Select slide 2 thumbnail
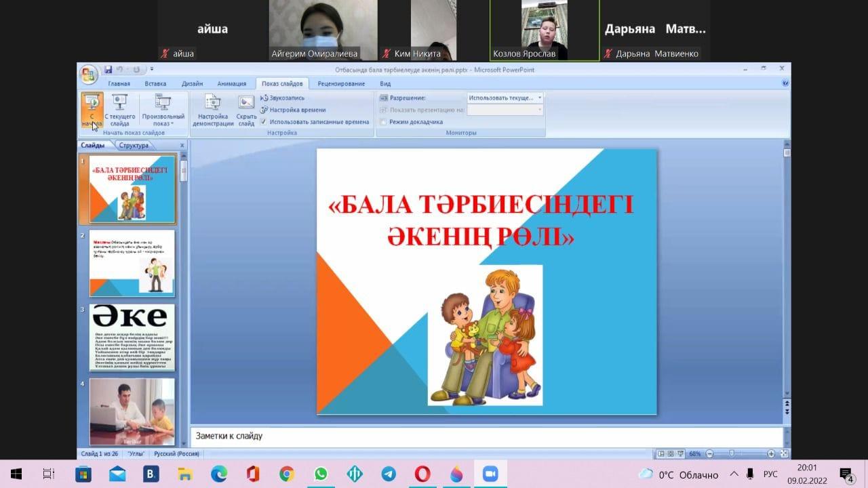868x488 pixels. pyautogui.click(x=132, y=263)
